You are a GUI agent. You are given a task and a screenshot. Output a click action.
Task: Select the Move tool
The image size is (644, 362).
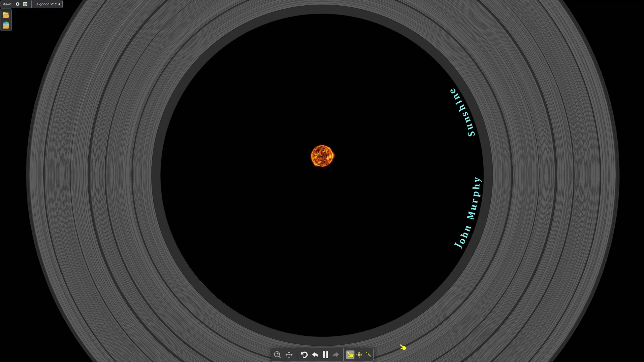(x=359, y=355)
